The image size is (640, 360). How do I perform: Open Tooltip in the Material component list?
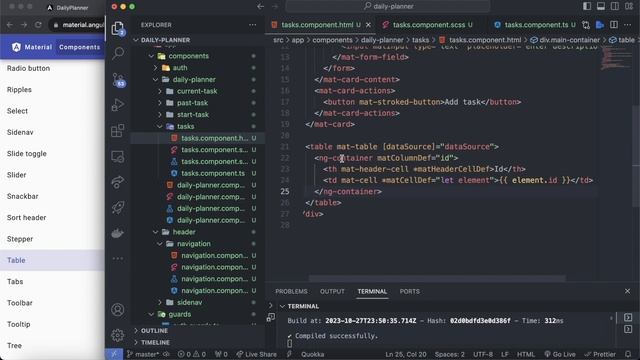tap(18, 324)
